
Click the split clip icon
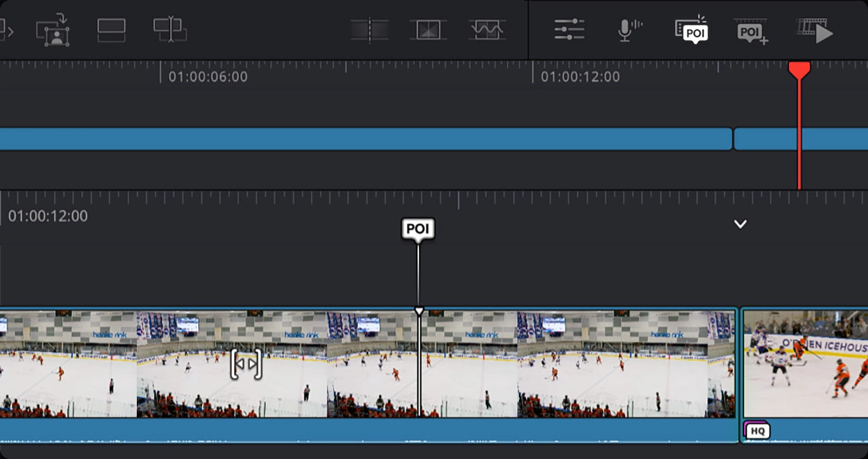[370, 30]
